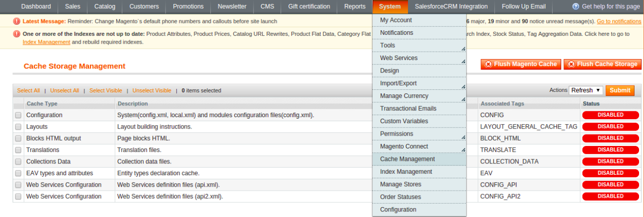This screenshot has height=217, width=644.
Task: Tick the Layouts cache checkbox
Action: pyautogui.click(x=18, y=127)
